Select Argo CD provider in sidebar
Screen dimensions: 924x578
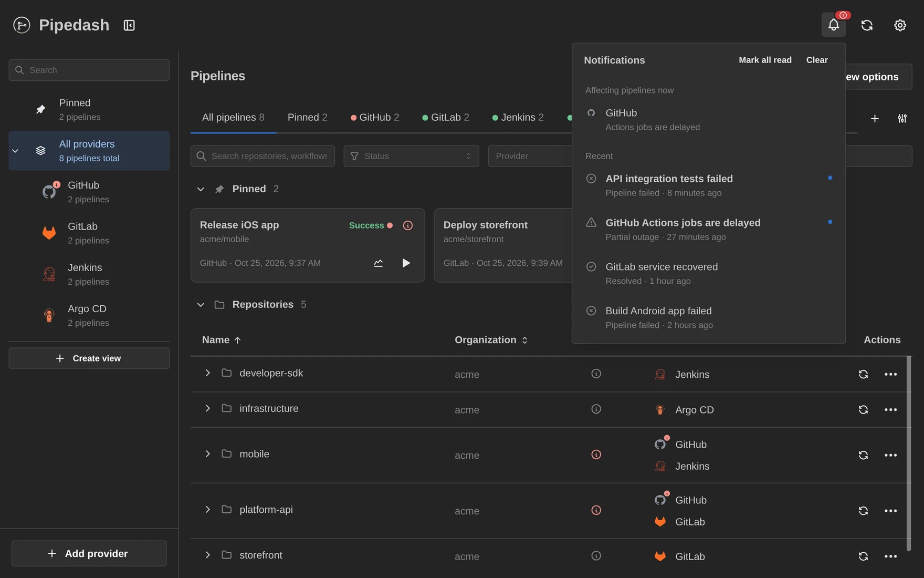click(89, 315)
